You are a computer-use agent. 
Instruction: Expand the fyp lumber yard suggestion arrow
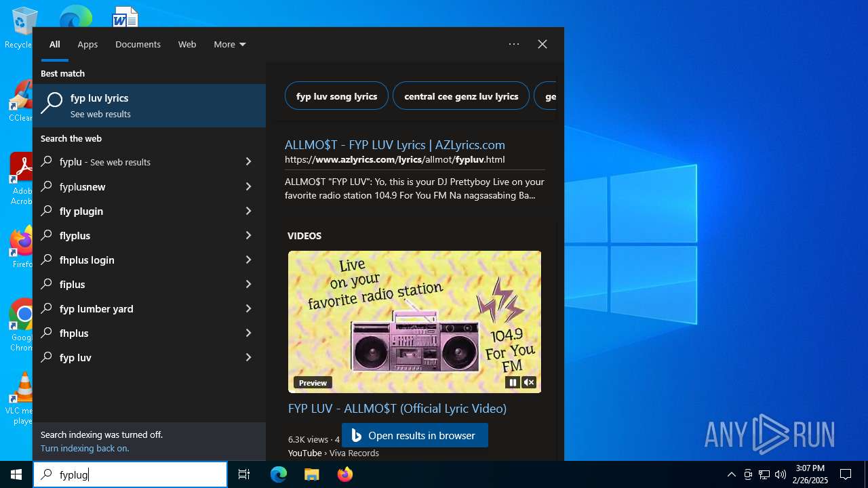(x=248, y=308)
